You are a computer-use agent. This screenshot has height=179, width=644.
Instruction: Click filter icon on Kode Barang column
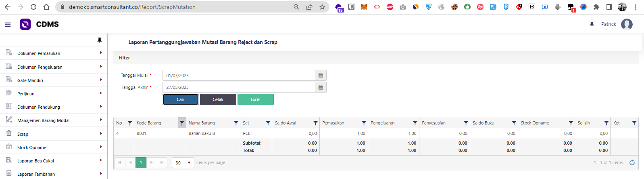pos(182,123)
